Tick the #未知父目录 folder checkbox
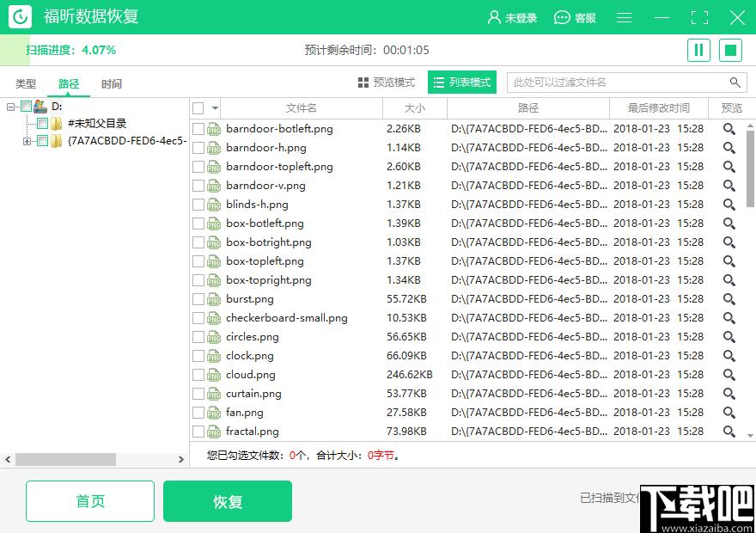 point(42,124)
